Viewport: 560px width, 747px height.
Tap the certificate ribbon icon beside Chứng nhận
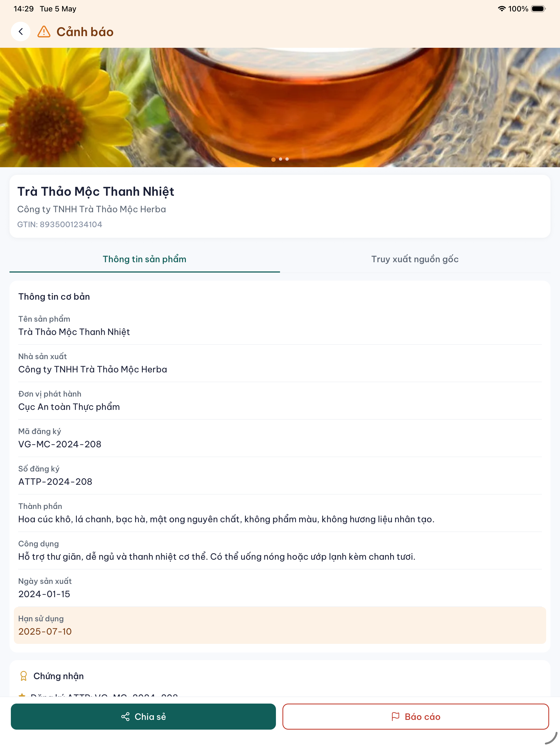pyautogui.click(x=23, y=676)
